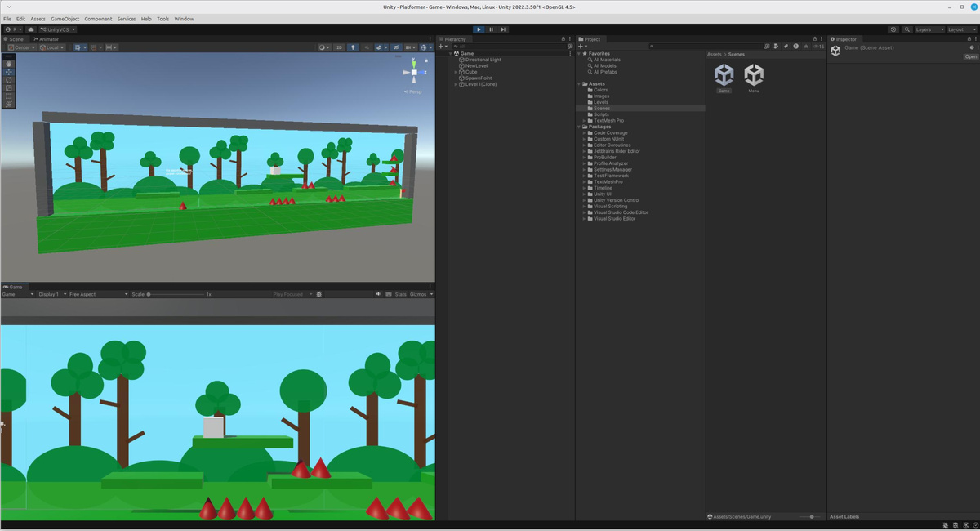This screenshot has width=980, height=531.
Task: Click the Hierarchy add (+) button
Action: [x=442, y=47]
